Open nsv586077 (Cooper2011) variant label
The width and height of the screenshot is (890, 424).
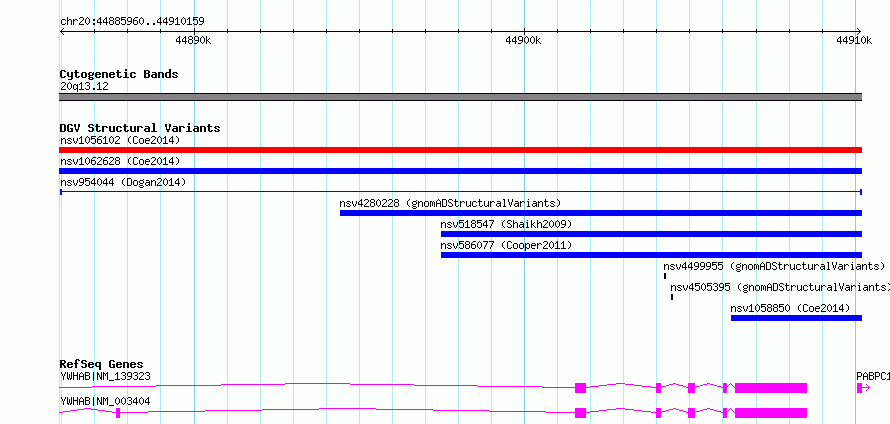[x=506, y=245]
